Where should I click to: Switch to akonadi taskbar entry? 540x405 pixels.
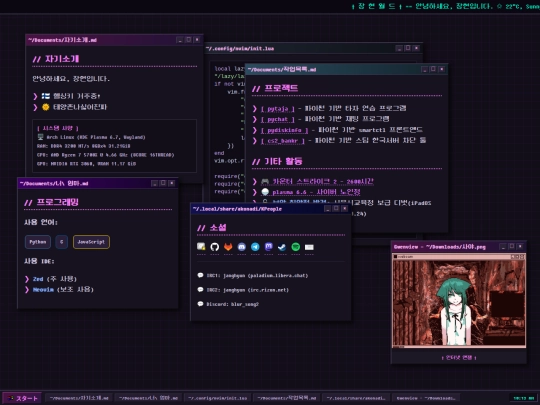pos(356,398)
